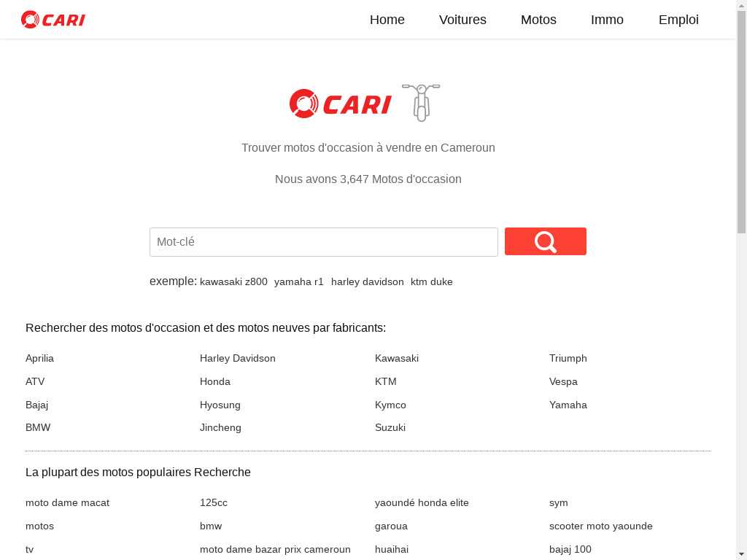Open the KTM manufacturer link
The image size is (747, 560).
tap(386, 381)
